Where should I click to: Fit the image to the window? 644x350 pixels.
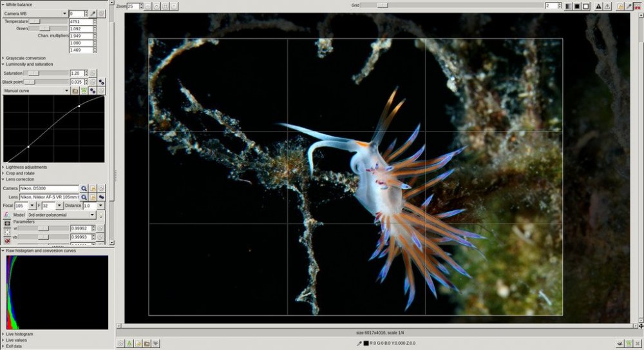click(x=166, y=6)
